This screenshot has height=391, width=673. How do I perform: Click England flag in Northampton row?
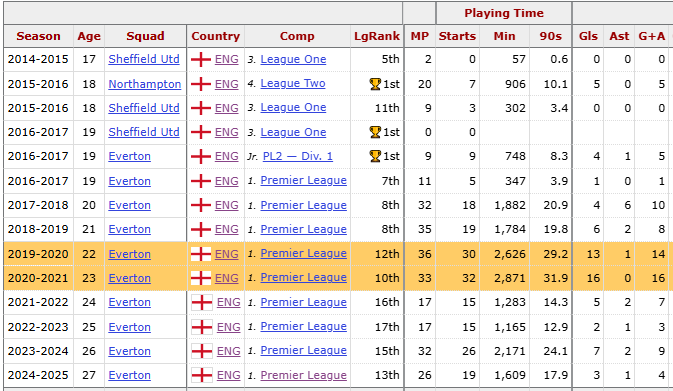[x=200, y=84]
